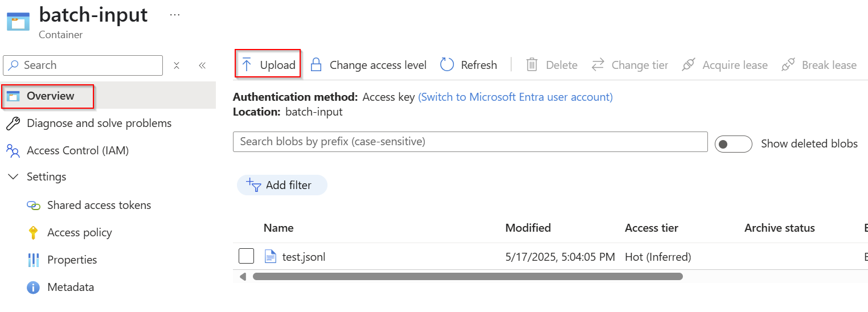Focus the Search blobs by prefix field
This screenshot has height=312, width=868.
point(470,142)
